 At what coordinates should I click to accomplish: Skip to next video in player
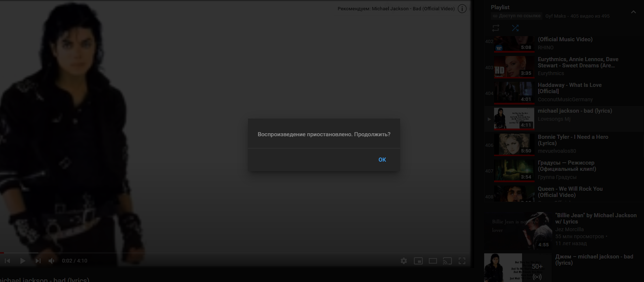click(38, 261)
